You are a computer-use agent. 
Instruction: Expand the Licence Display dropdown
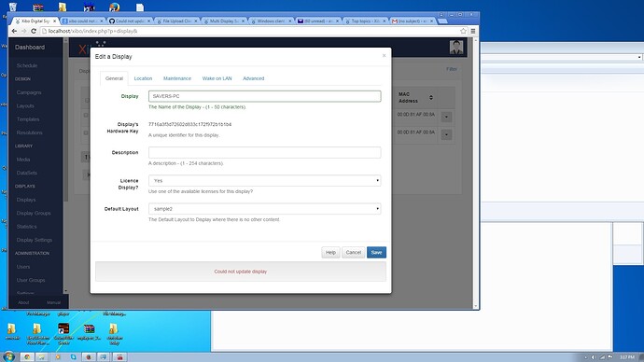(264, 181)
